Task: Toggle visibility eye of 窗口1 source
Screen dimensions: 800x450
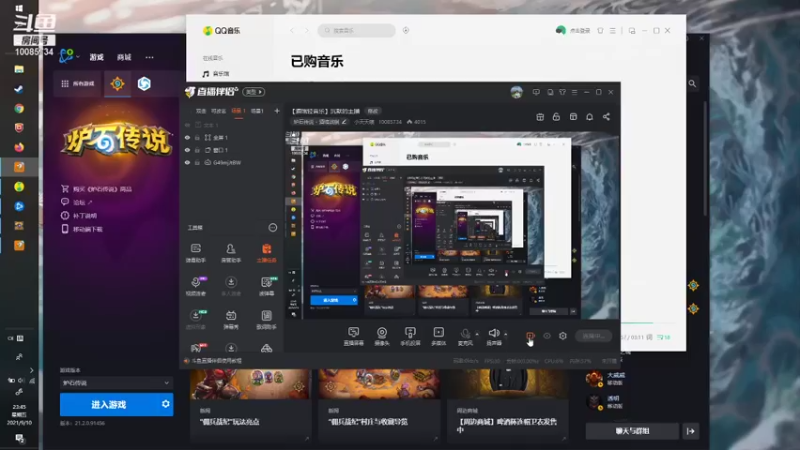Action: [187, 150]
